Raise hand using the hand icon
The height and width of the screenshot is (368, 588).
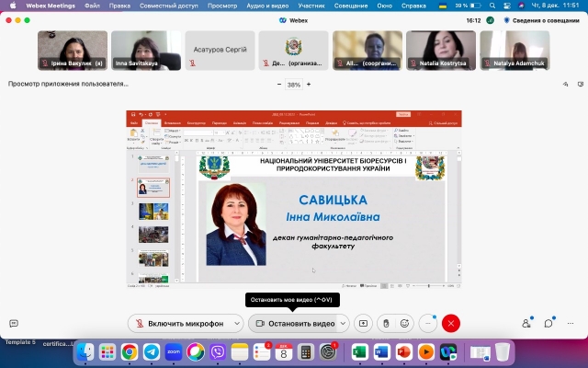(x=386, y=323)
